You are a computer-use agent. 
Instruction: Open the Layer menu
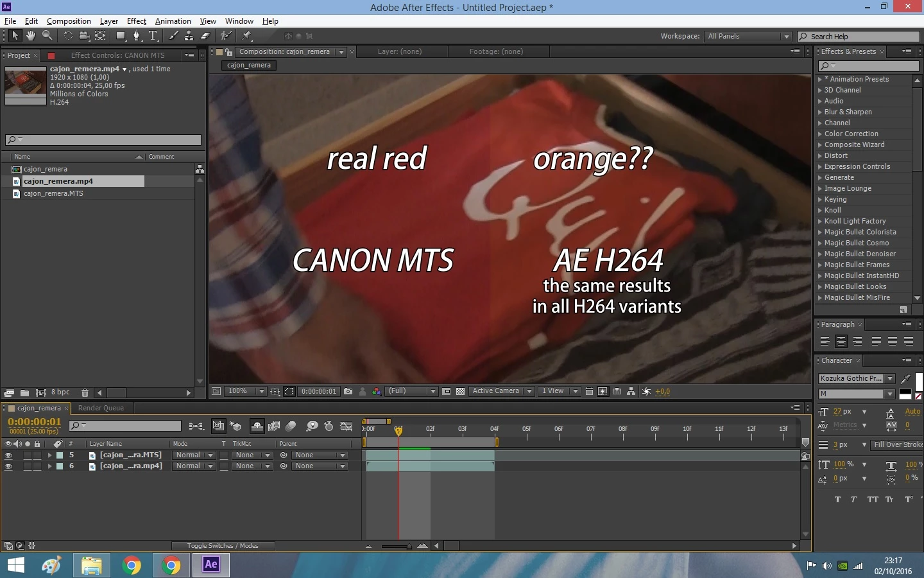(109, 21)
